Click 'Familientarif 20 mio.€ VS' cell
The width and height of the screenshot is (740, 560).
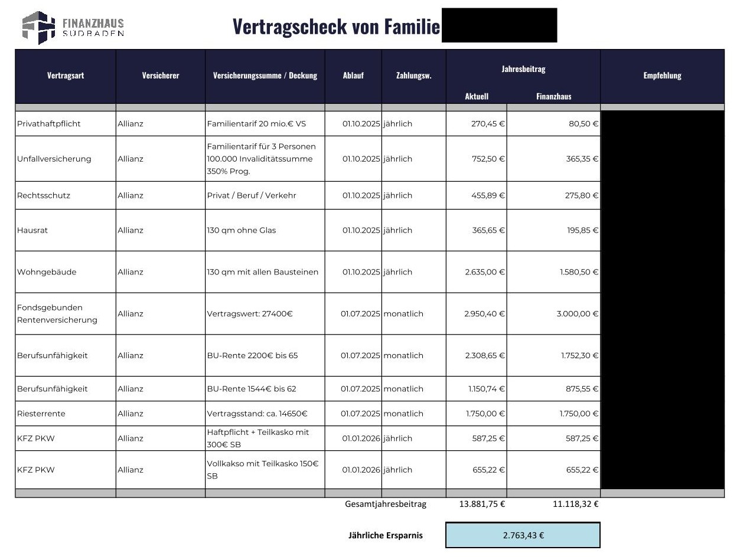click(265, 124)
